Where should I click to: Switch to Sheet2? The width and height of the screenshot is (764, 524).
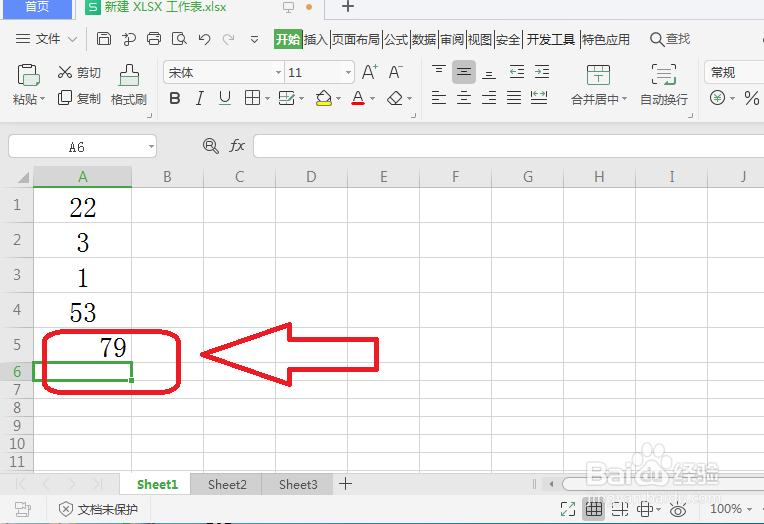point(227,485)
